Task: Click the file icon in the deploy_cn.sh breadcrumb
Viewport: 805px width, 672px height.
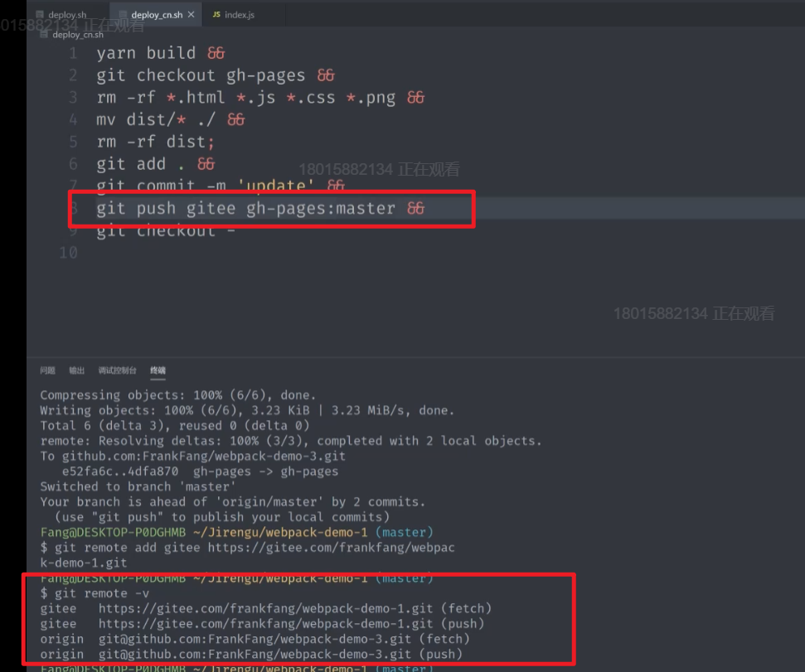Action: (44, 34)
